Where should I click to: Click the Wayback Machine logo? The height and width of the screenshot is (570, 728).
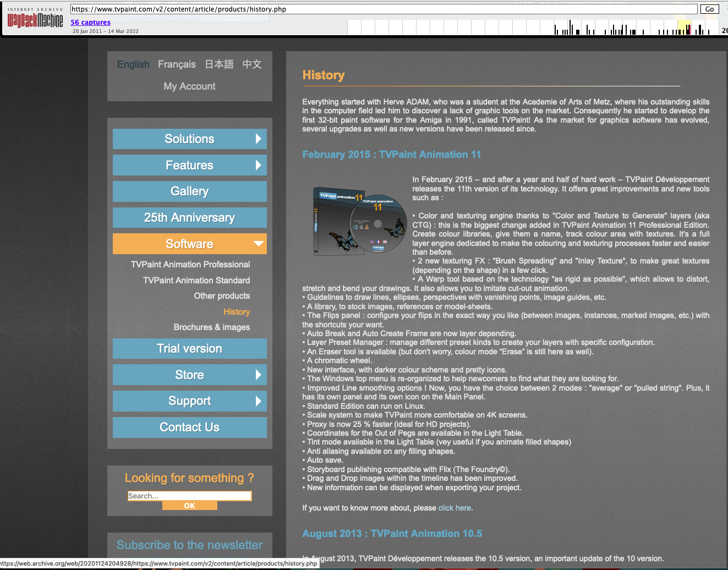pyautogui.click(x=35, y=18)
